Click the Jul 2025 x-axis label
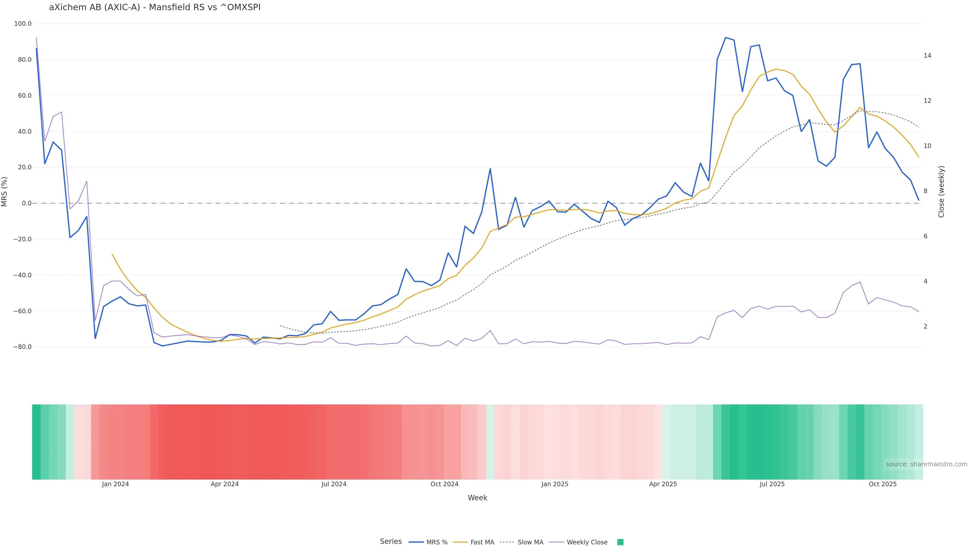 [772, 484]
